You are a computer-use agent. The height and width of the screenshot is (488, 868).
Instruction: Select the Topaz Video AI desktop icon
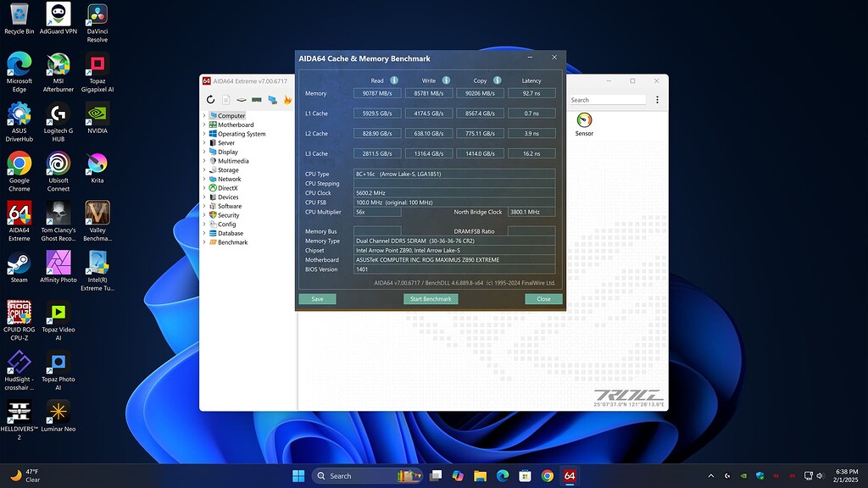click(58, 320)
